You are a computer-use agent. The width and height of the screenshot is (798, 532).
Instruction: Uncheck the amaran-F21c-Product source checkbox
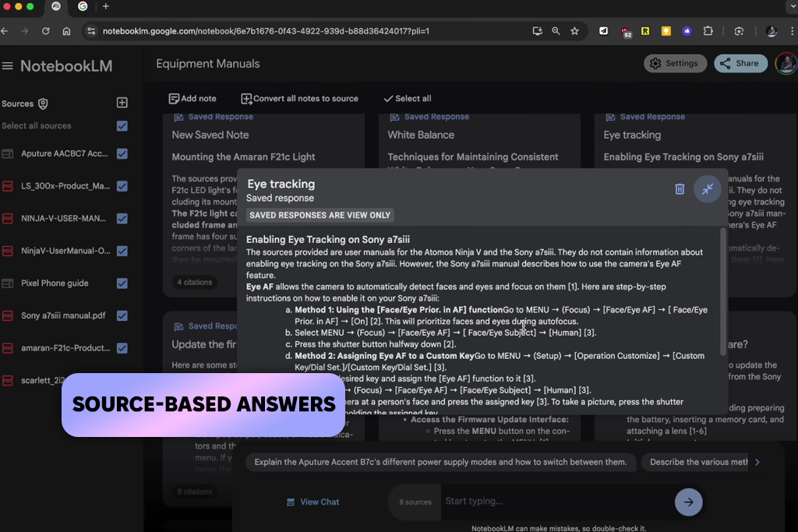122,348
